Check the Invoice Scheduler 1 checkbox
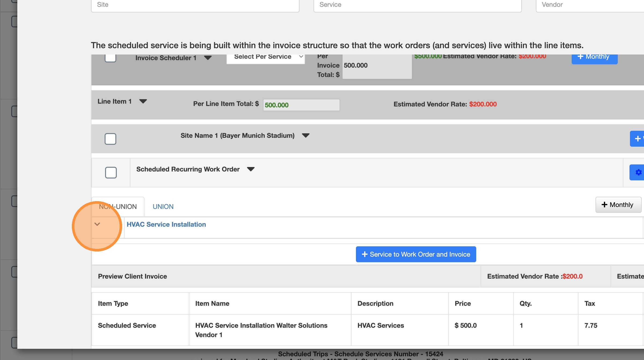The height and width of the screenshot is (360, 644). click(110, 58)
